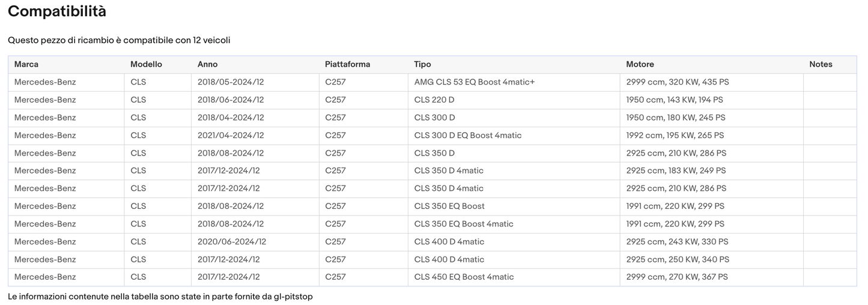
Task: Click engine cell 2925 ccm, 250 KW, 340 PS
Action: point(678,259)
